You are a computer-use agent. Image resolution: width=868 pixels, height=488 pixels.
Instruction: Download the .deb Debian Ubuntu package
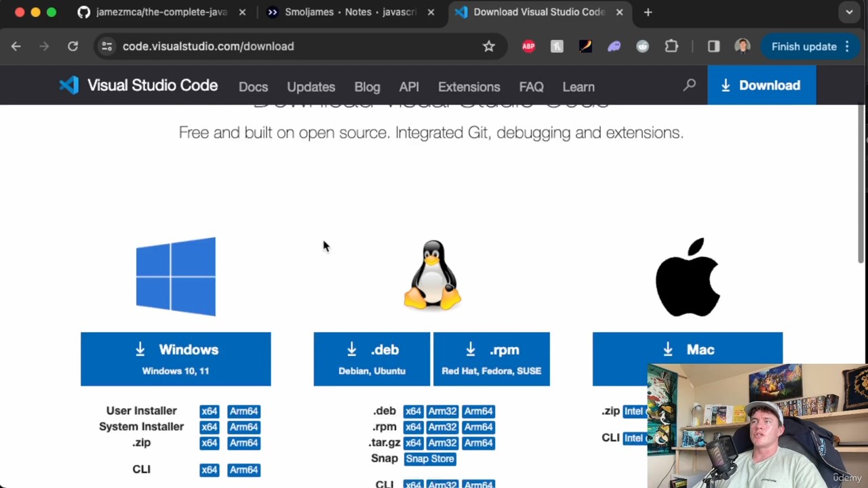372,359
